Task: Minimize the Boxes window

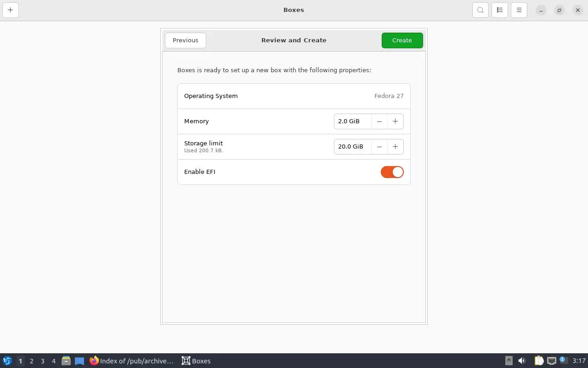Action: coord(541,10)
